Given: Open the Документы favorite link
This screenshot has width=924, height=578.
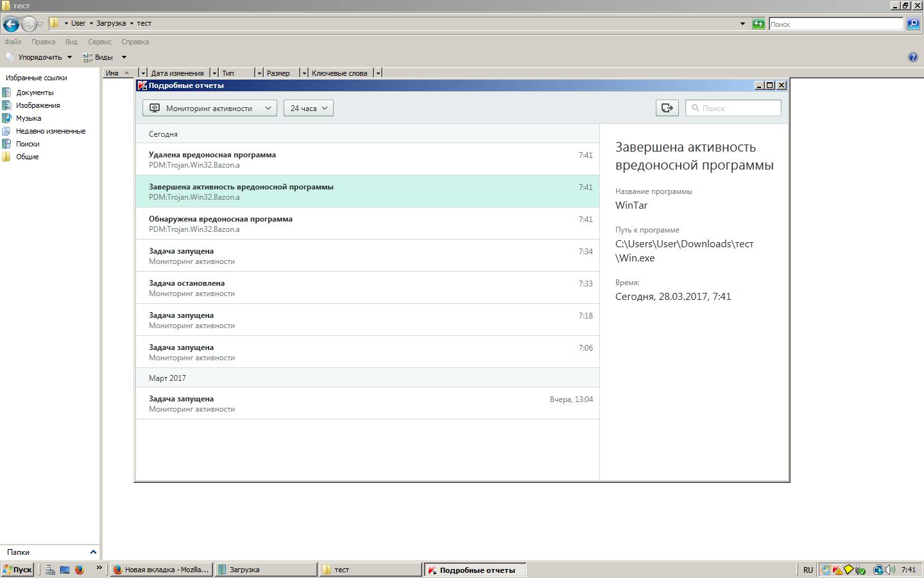Looking at the screenshot, I should point(35,92).
